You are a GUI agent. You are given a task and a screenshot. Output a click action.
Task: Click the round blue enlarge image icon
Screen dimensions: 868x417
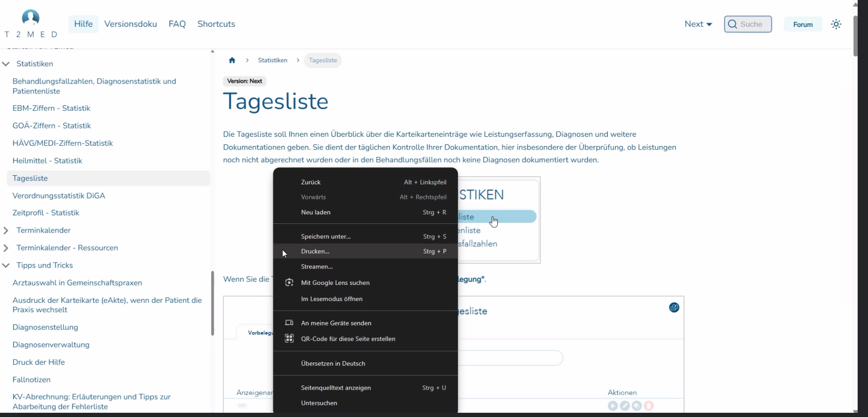click(x=674, y=307)
